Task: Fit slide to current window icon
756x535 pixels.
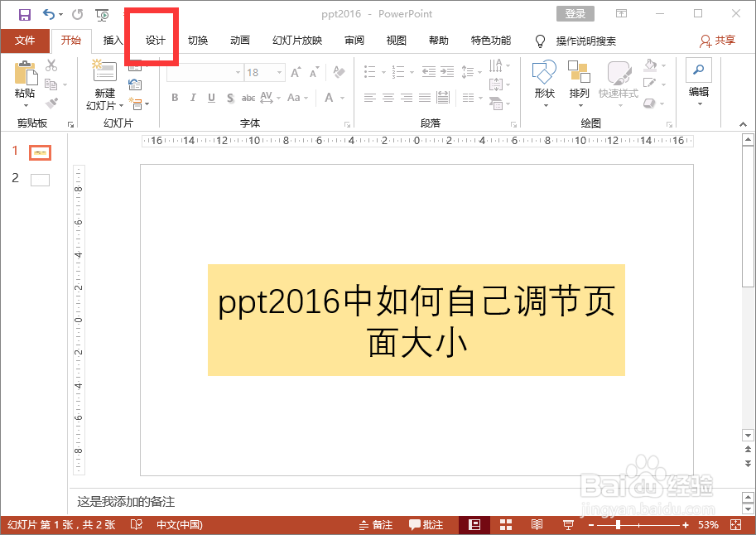Action: pos(736,525)
